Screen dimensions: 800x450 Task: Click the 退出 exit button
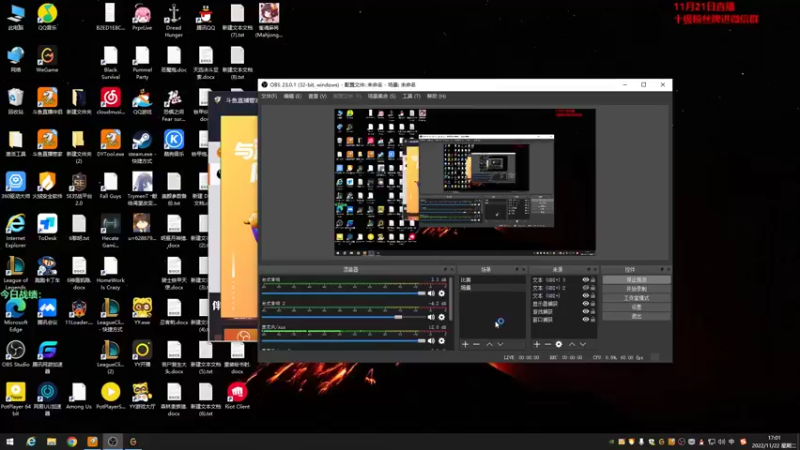636,316
